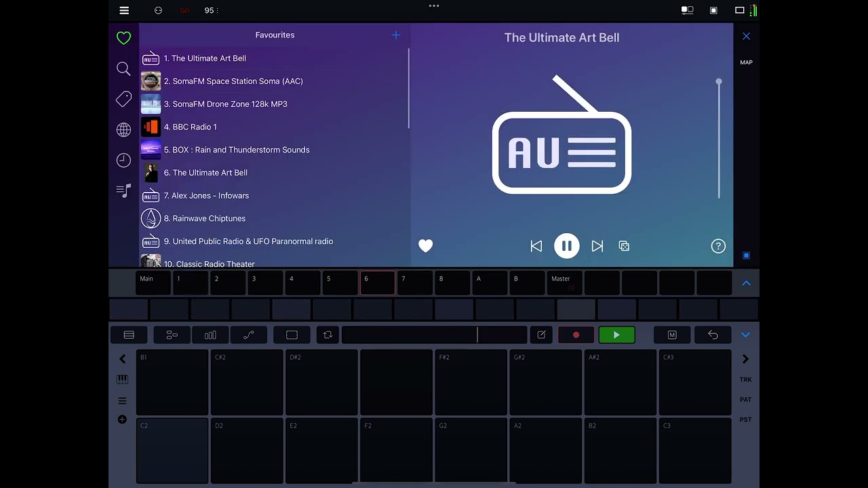This screenshot has height=488, width=868.
Task: Open the MAP button
Action: 746,62
